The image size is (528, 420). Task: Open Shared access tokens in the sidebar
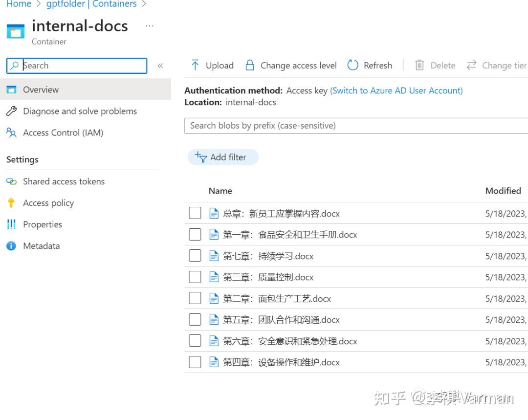64,181
